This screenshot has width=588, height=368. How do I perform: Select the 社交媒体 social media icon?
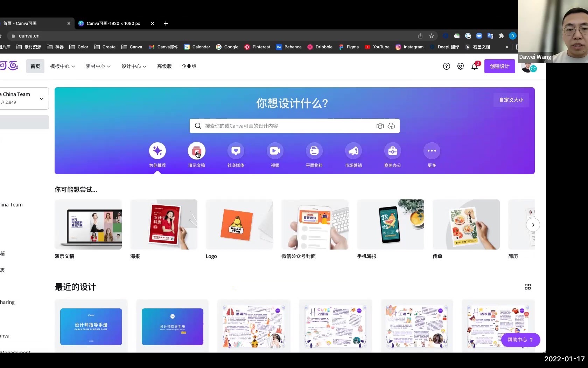tap(236, 151)
